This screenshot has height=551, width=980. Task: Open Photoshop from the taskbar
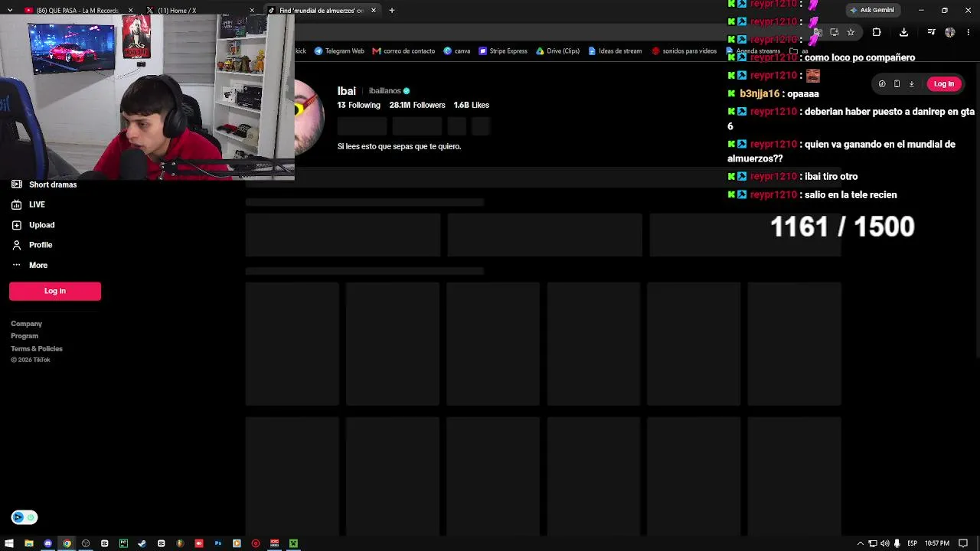pyautogui.click(x=218, y=543)
